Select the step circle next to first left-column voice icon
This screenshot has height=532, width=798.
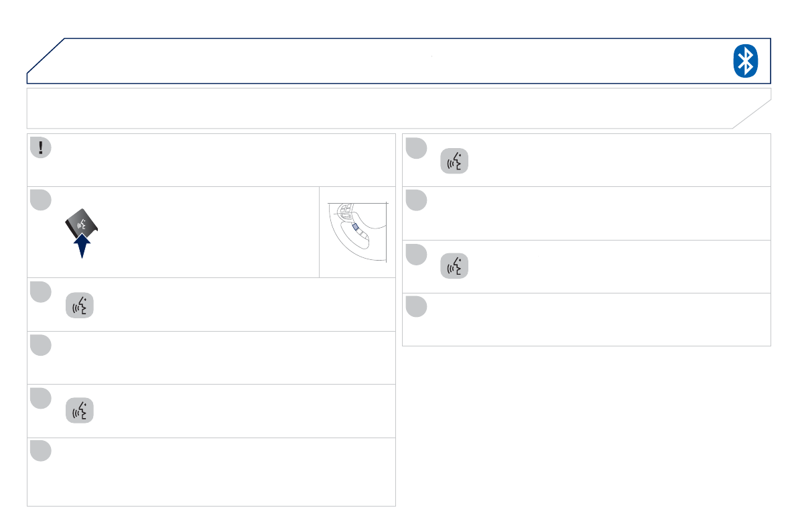pos(41,292)
